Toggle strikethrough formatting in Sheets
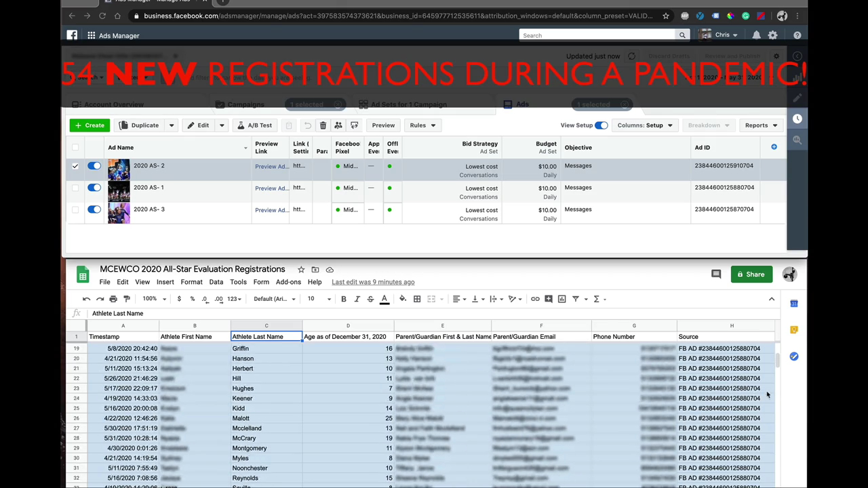The height and width of the screenshot is (488, 868). (x=370, y=299)
